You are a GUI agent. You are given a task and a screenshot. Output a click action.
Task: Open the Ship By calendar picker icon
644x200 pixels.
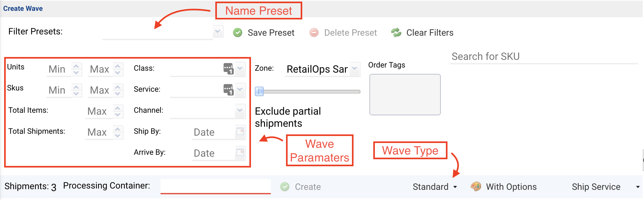coord(240,132)
